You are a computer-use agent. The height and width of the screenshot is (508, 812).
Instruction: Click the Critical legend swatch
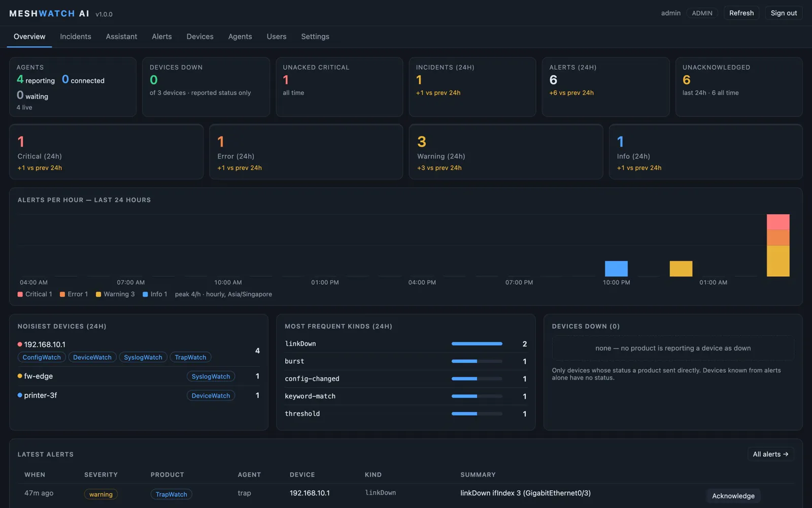20,294
